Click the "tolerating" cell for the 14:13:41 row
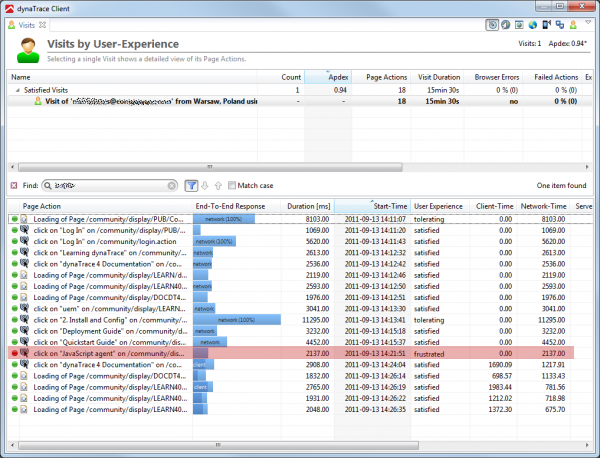Screen dimensions: 600x458 click(429, 320)
